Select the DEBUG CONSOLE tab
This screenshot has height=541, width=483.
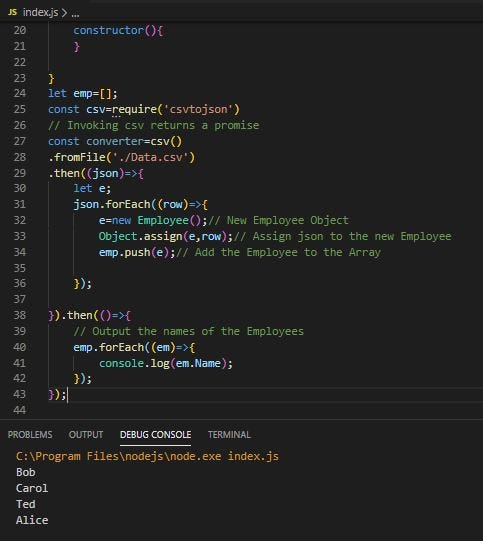[155, 435]
